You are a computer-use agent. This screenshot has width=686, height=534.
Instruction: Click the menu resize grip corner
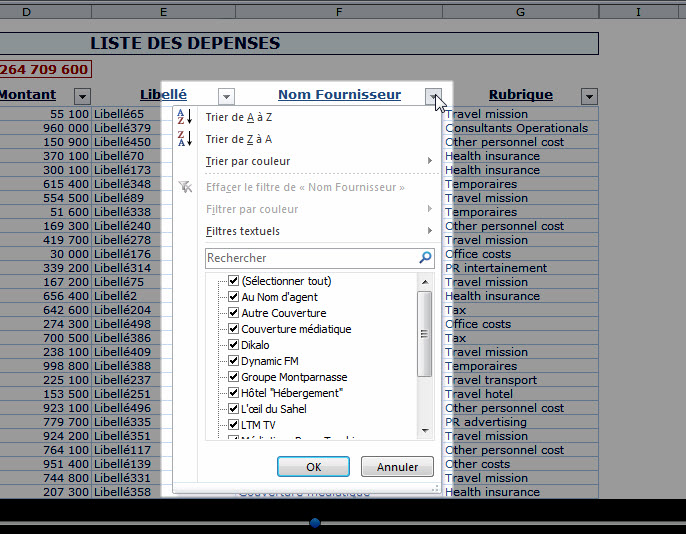point(435,489)
